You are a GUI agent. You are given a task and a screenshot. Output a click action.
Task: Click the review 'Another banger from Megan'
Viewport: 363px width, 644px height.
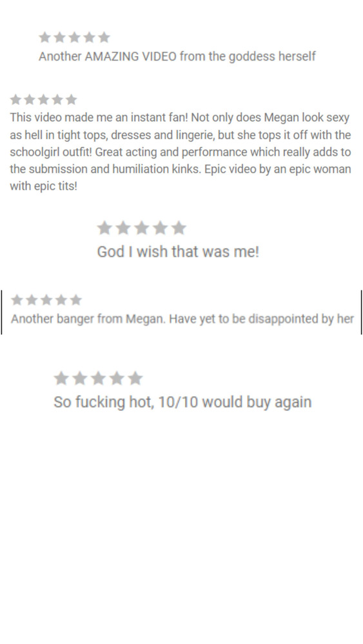(x=182, y=319)
